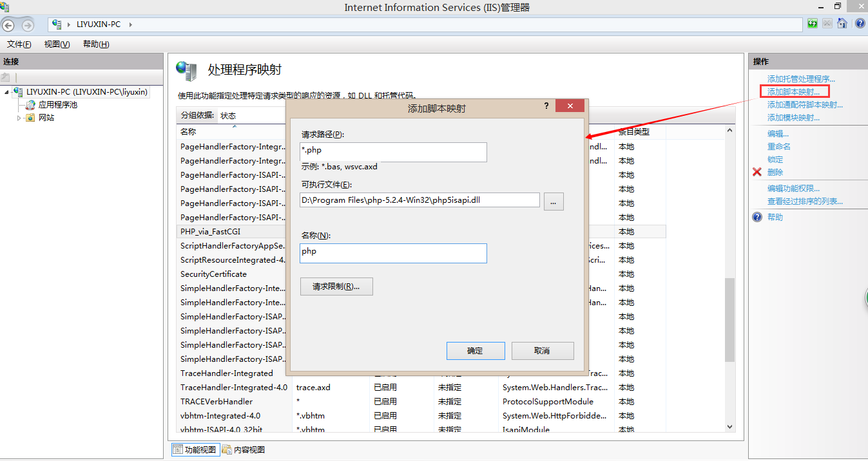Open the 视图(V) menu
This screenshot has height=461, width=868.
pyautogui.click(x=55, y=44)
